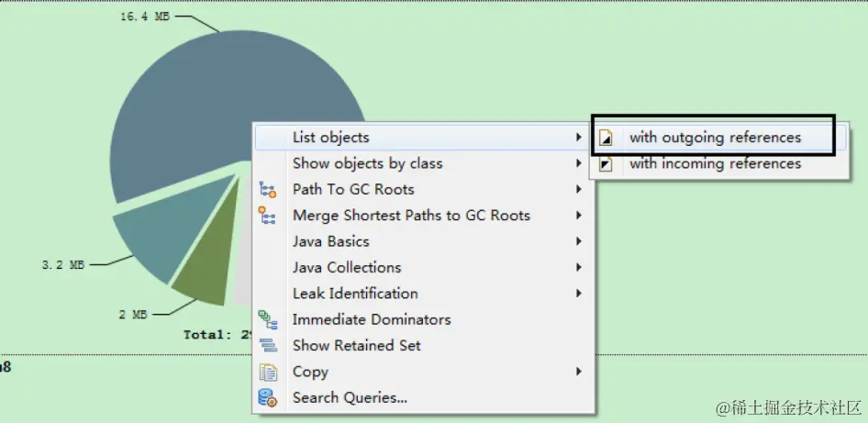Click the Show Retained Set icon
The width and height of the screenshot is (868, 423).
[268, 346]
